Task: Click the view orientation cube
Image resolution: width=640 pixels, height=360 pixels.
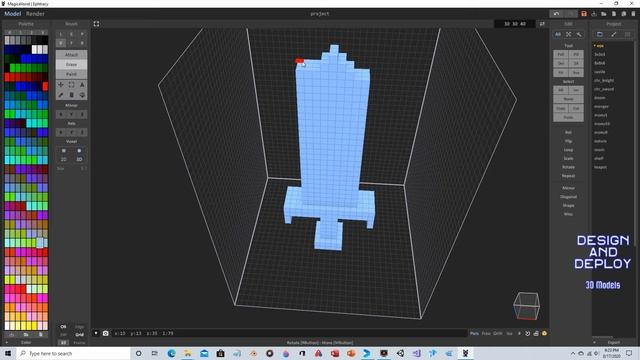Action: point(527,306)
